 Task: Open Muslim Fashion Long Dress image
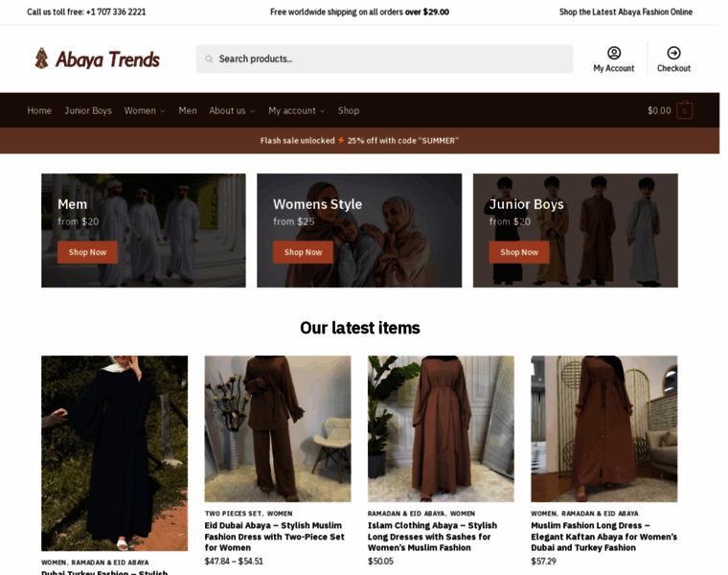[x=604, y=428]
